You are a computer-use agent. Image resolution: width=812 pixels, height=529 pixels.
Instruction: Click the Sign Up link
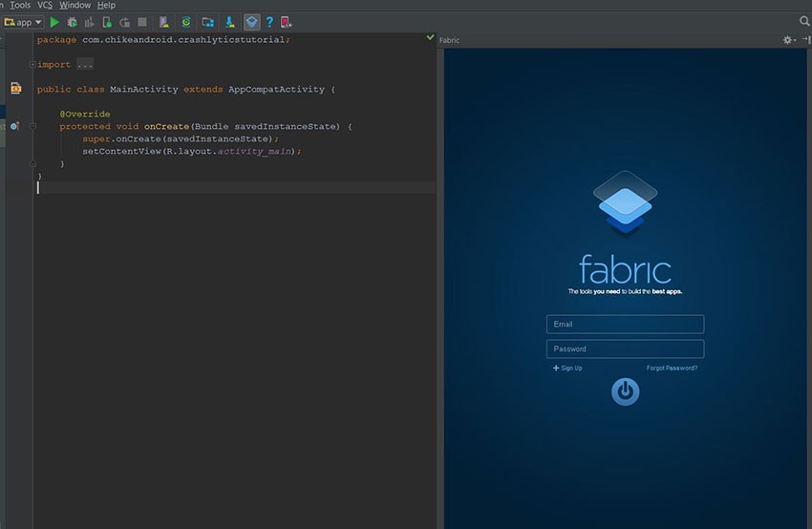tap(567, 368)
